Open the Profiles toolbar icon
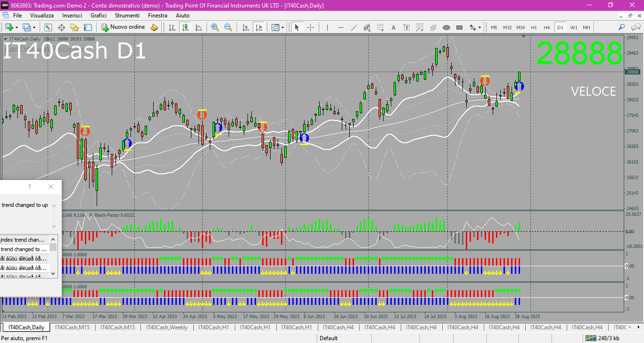Screen dimensions: 644x343 click(x=27, y=27)
